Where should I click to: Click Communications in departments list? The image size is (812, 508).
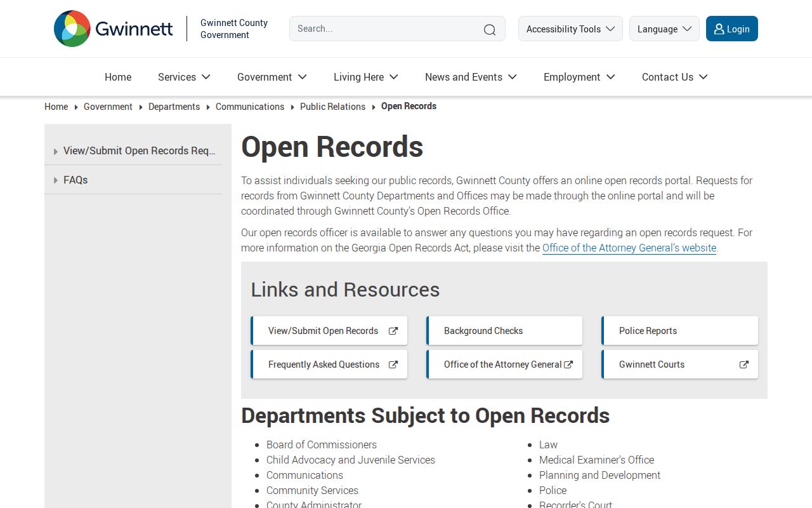(304, 475)
